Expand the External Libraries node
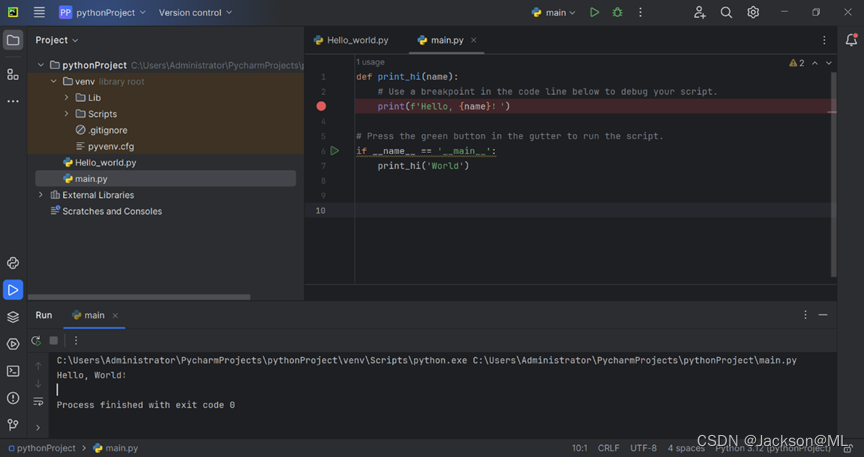The image size is (864, 457). coord(41,195)
